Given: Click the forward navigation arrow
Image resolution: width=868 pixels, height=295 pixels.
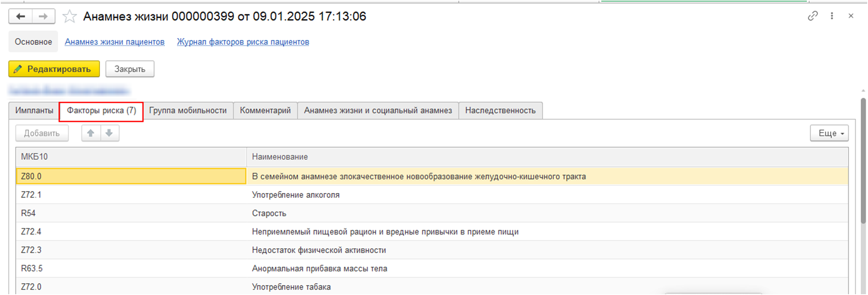Looking at the screenshot, I should pos(43,17).
